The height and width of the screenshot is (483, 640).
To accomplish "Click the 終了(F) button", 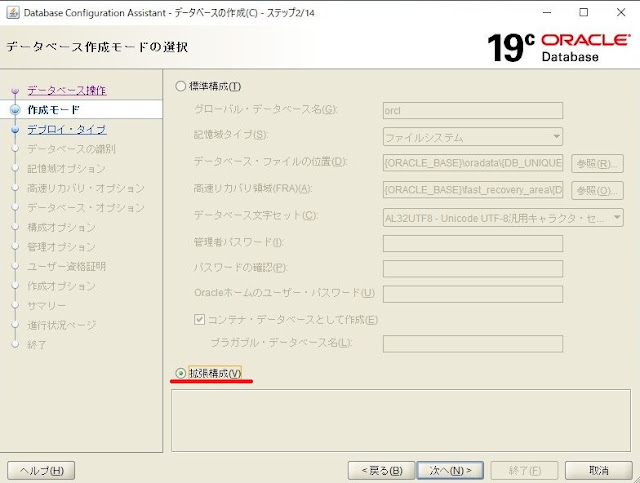I will (524, 471).
